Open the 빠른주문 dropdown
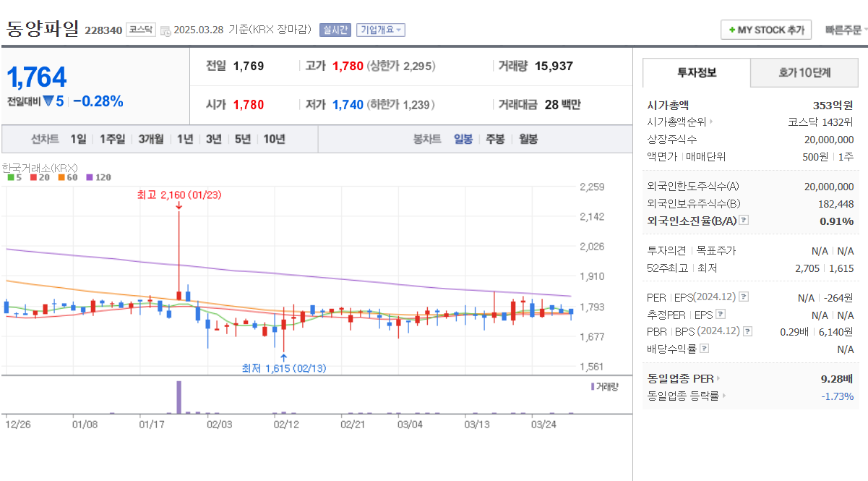 click(846, 30)
